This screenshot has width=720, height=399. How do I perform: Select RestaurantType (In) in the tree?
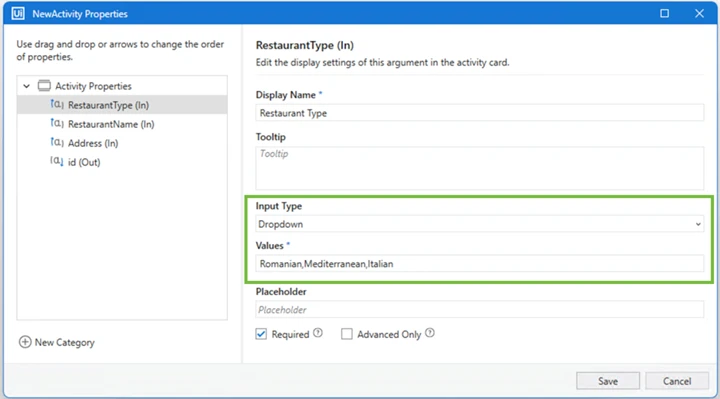coord(122,105)
